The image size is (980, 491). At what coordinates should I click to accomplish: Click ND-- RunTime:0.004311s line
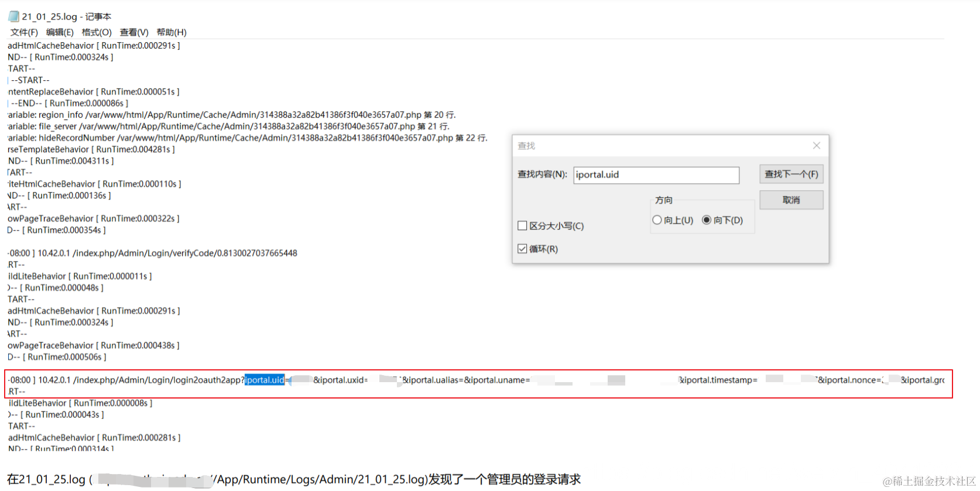61,161
